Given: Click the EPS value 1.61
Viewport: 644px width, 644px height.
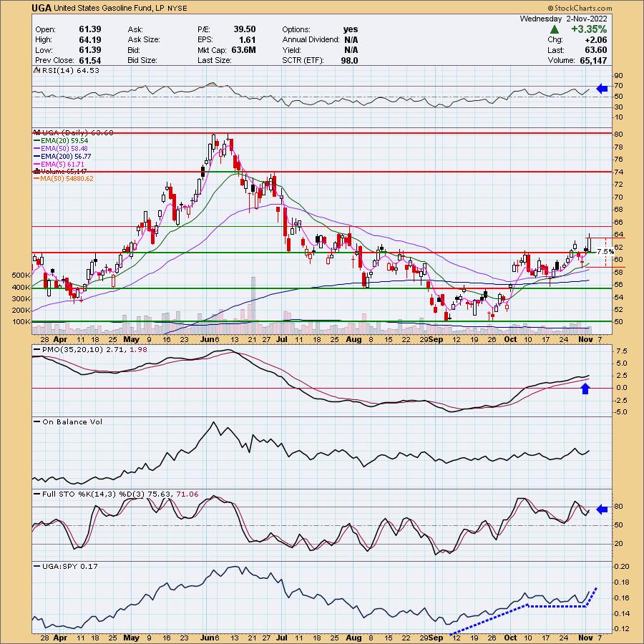Looking at the screenshot, I should pos(248,40).
